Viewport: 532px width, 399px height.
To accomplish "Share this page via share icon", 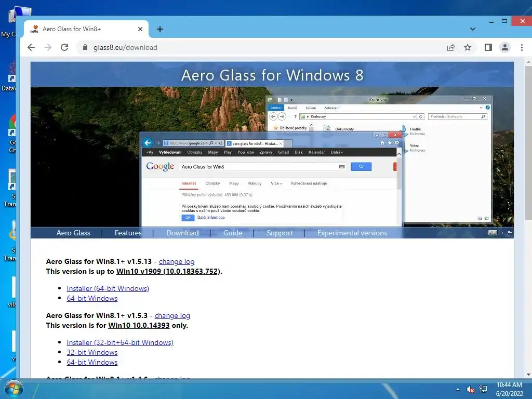I will 451,47.
